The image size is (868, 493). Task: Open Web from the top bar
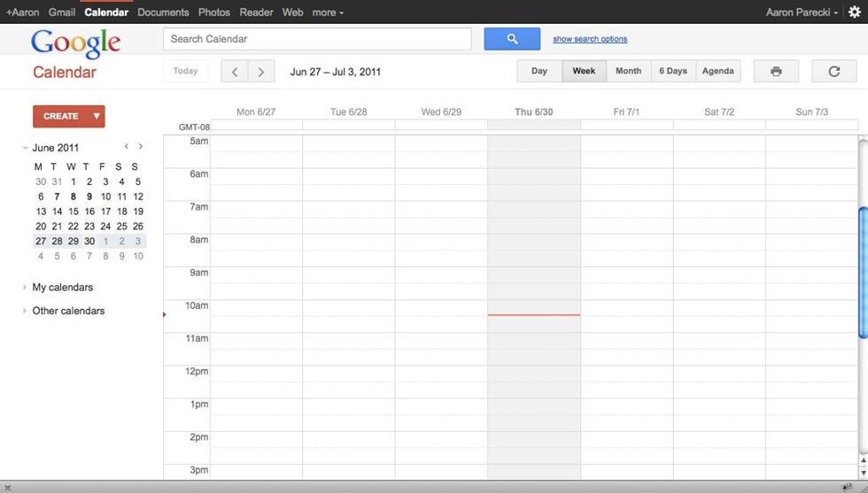293,12
